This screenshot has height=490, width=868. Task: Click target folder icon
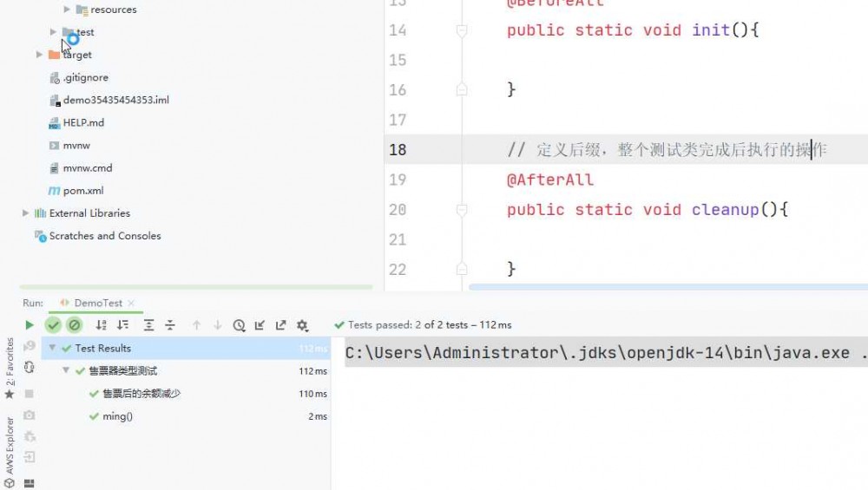click(x=54, y=55)
